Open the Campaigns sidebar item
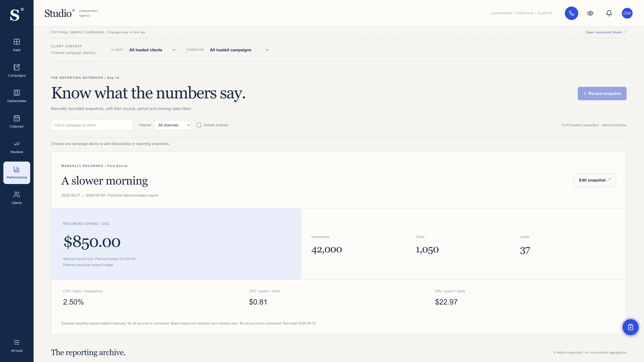Image resolution: width=644 pixels, height=362 pixels. coord(17,71)
